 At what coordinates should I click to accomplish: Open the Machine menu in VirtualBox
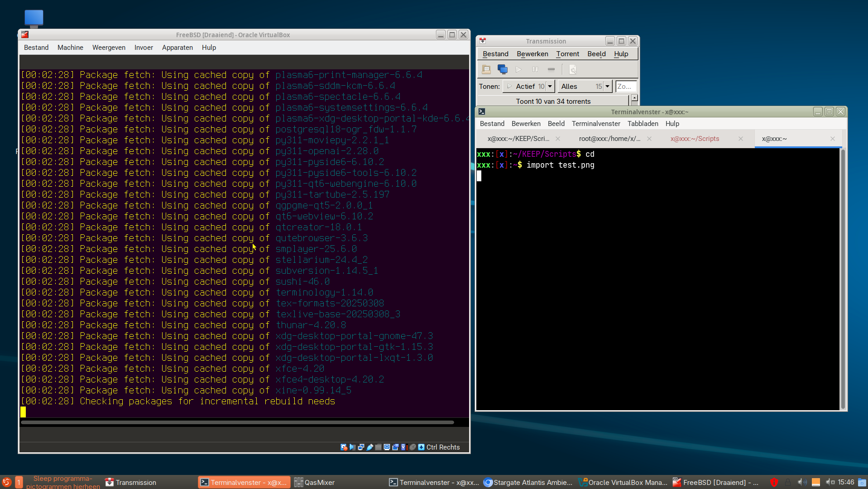point(70,47)
